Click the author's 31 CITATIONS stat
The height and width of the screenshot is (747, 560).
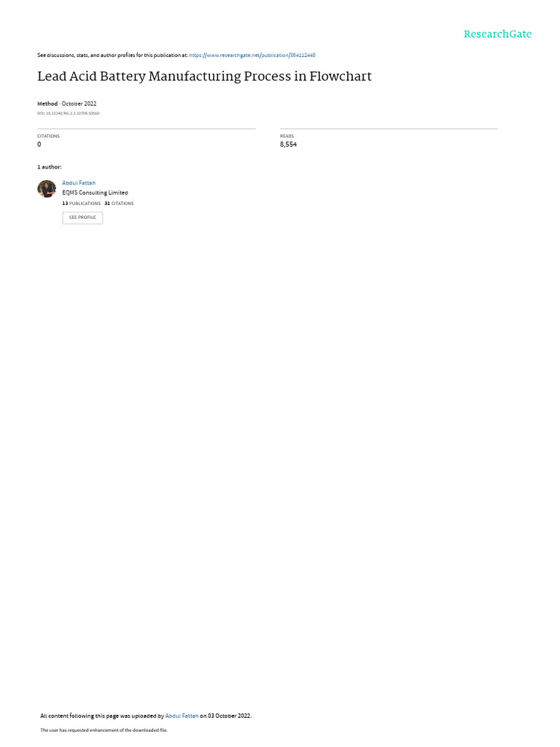click(119, 204)
